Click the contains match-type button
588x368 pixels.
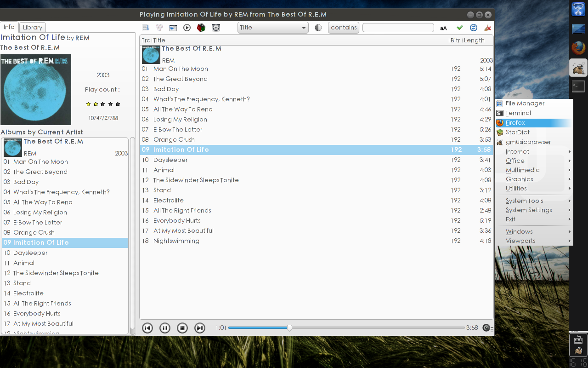click(344, 28)
